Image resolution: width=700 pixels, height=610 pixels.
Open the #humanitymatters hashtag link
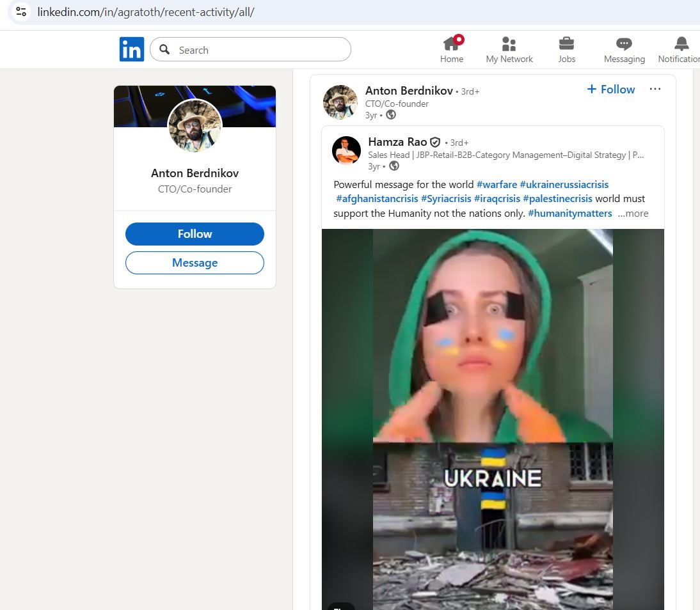coord(569,214)
